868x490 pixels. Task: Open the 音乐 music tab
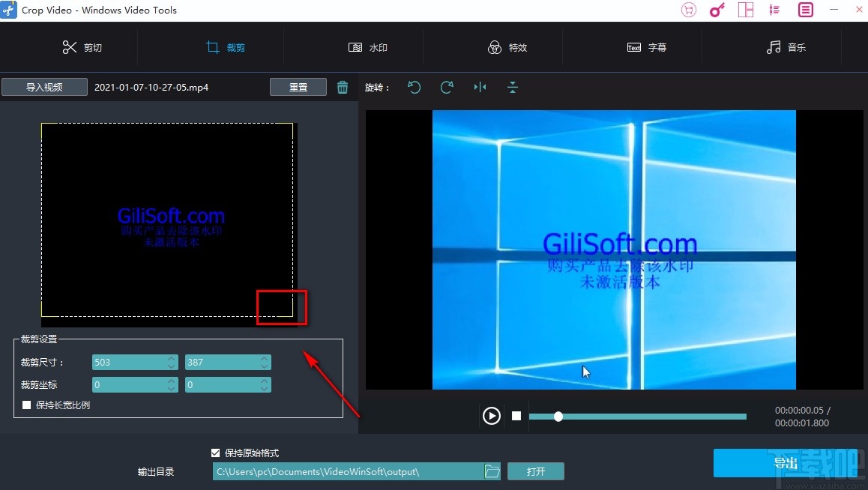[786, 47]
